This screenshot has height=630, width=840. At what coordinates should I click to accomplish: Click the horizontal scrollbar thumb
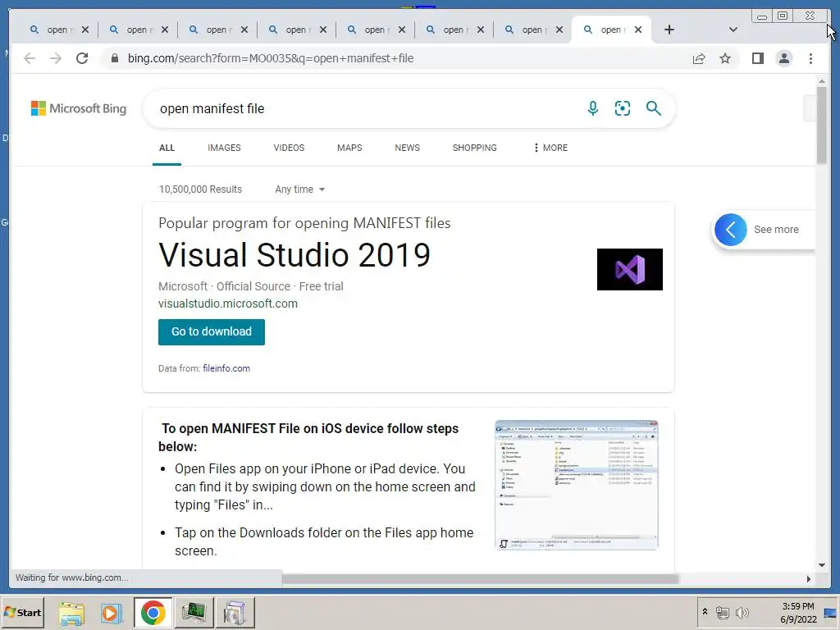480,578
